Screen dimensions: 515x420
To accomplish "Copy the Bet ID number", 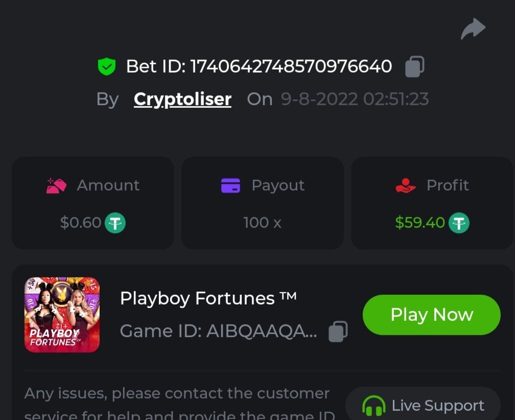I will click(414, 66).
